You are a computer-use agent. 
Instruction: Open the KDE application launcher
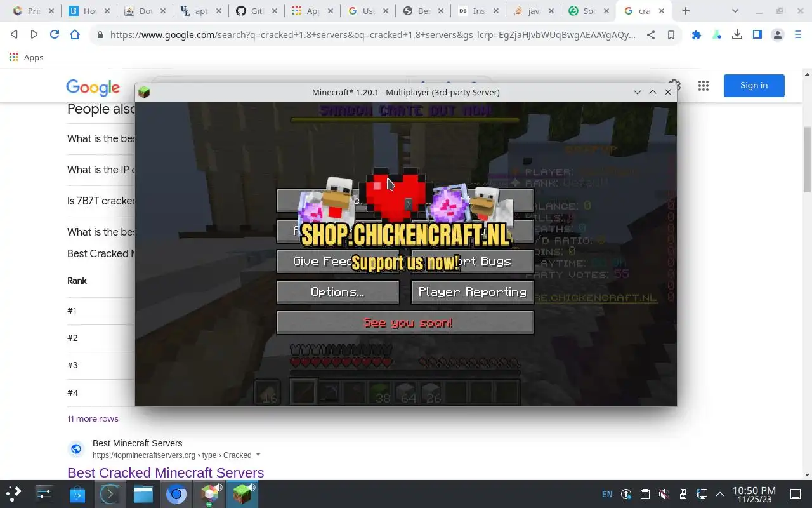(x=14, y=493)
